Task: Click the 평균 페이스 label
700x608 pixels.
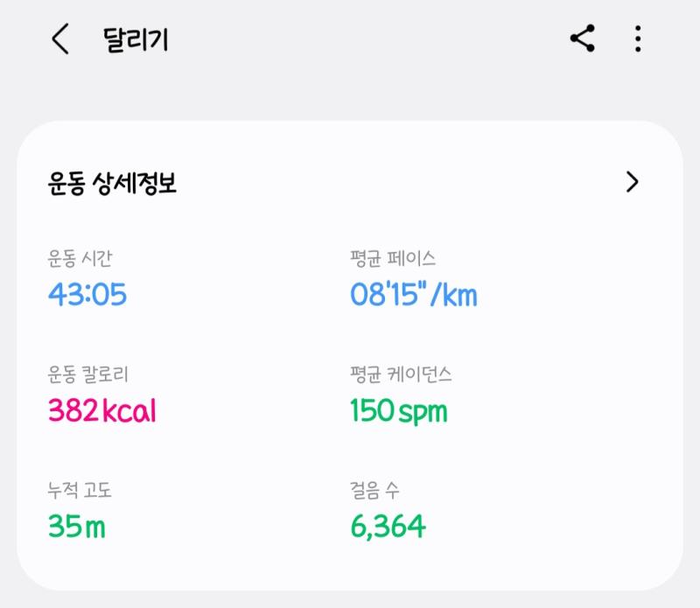Action: pos(393,258)
